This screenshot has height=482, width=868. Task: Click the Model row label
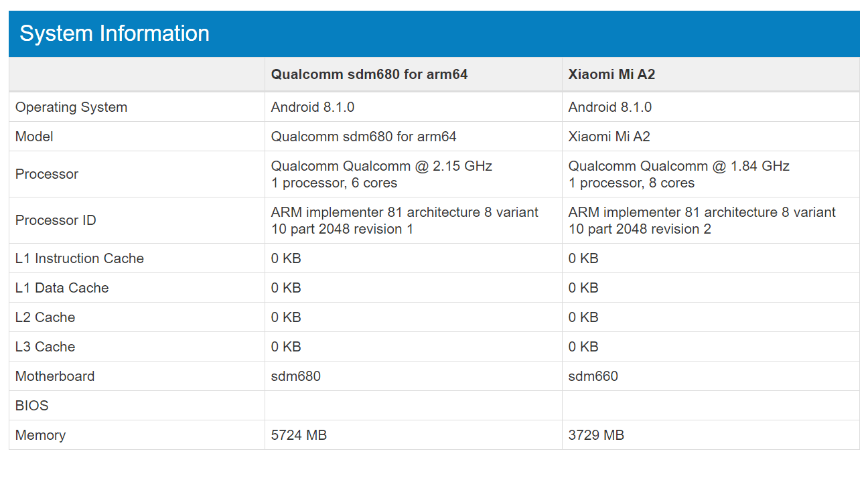click(34, 137)
